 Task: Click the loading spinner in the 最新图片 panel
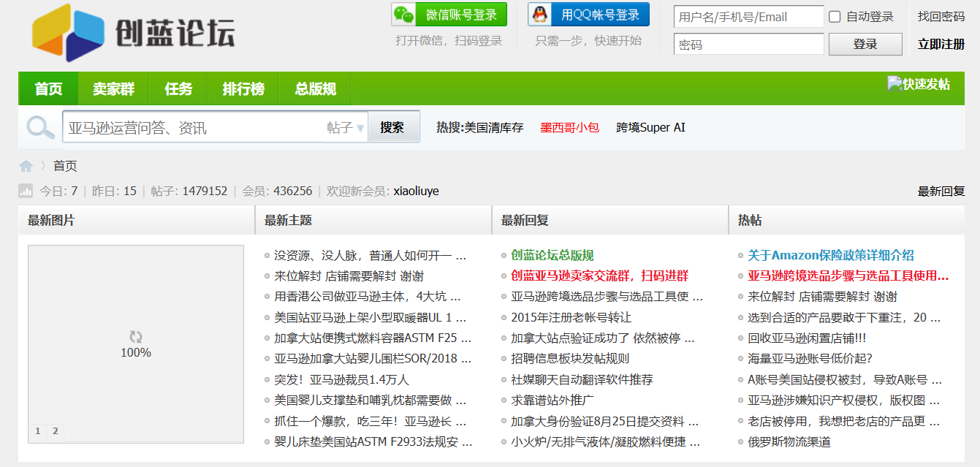tap(134, 337)
